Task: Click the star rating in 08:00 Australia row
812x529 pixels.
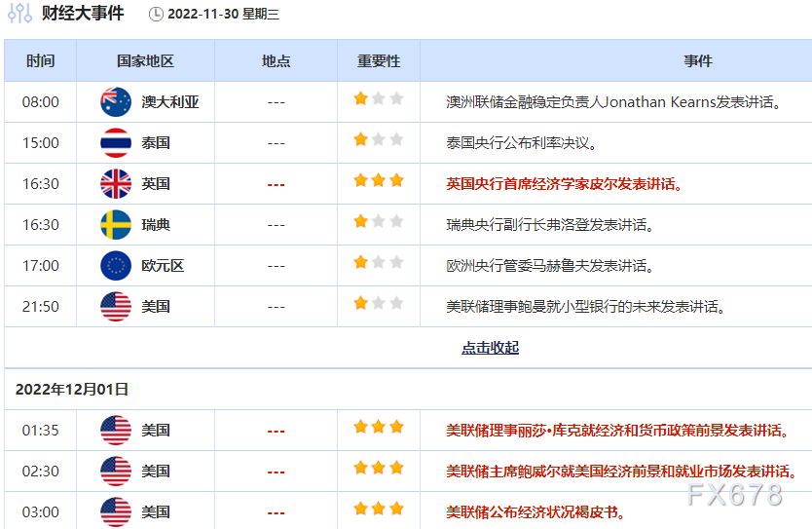Action: (379, 98)
